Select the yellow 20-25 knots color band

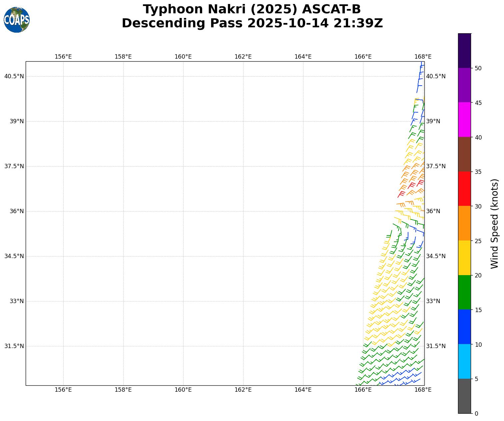[x=464, y=258]
